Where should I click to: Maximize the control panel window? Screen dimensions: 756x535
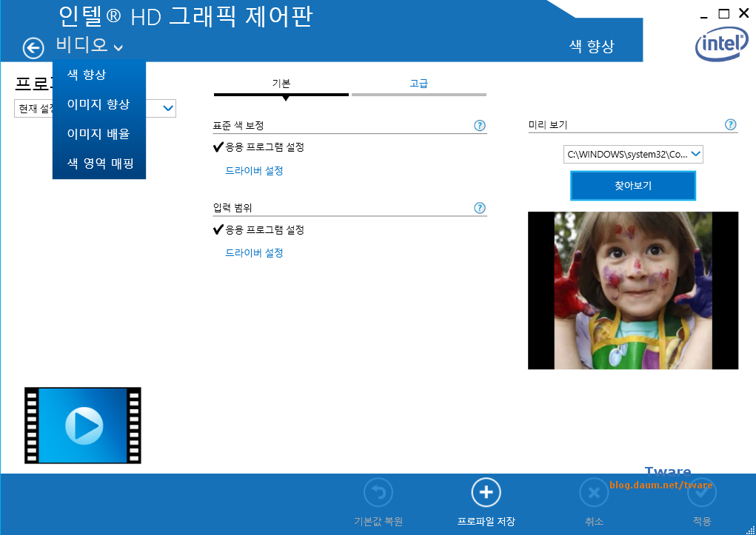tap(723, 13)
